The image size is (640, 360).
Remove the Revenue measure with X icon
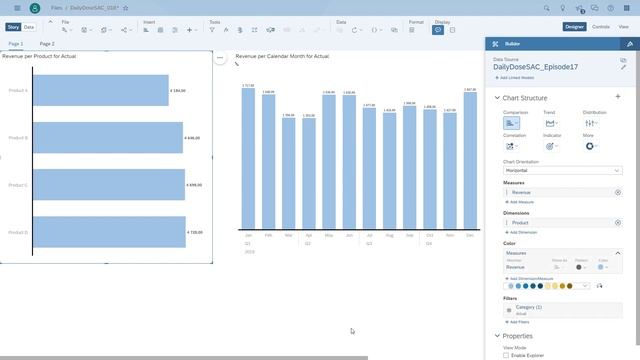coord(618,192)
